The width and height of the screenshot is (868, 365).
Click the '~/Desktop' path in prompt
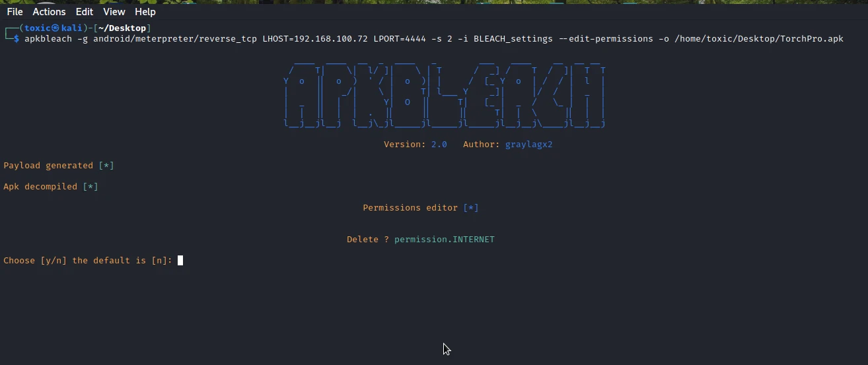pyautogui.click(x=122, y=28)
